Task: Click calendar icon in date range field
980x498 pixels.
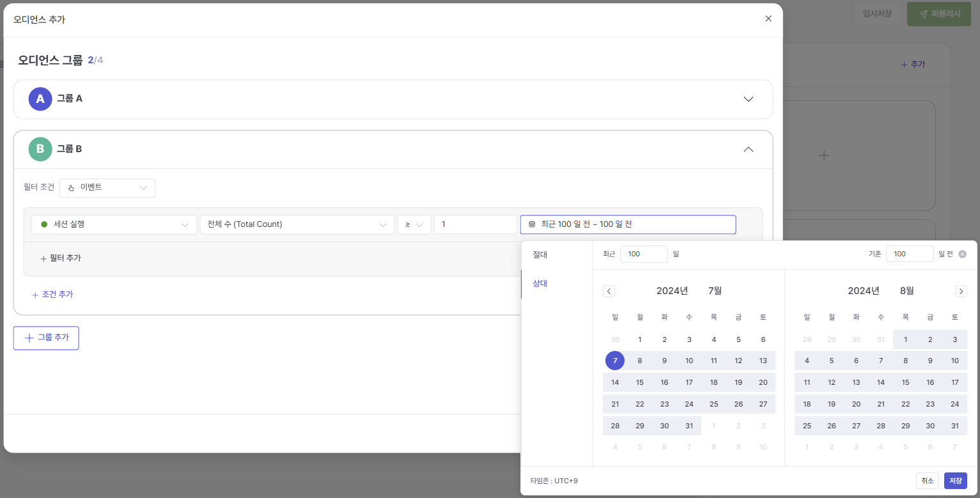Action: [532, 224]
